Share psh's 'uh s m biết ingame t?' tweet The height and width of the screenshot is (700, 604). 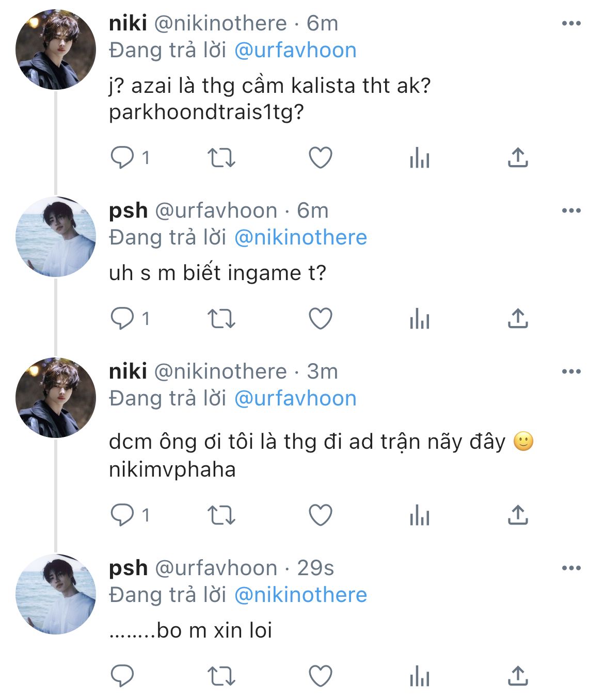tap(518, 319)
